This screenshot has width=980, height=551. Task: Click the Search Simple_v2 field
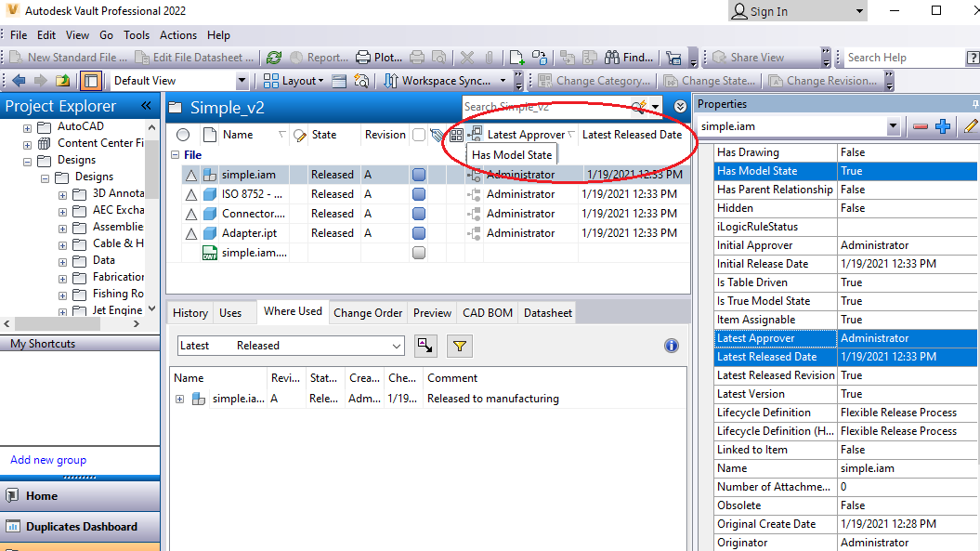pos(547,107)
